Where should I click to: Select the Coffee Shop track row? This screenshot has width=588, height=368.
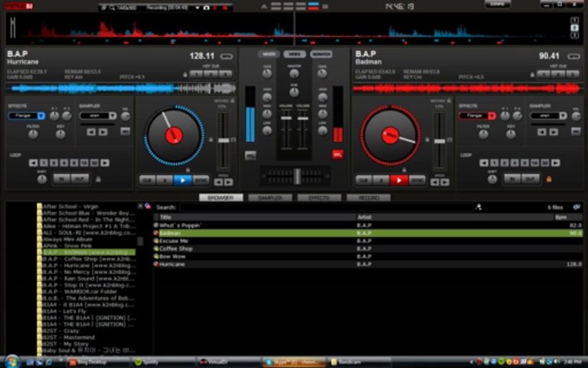coord(368,248)
